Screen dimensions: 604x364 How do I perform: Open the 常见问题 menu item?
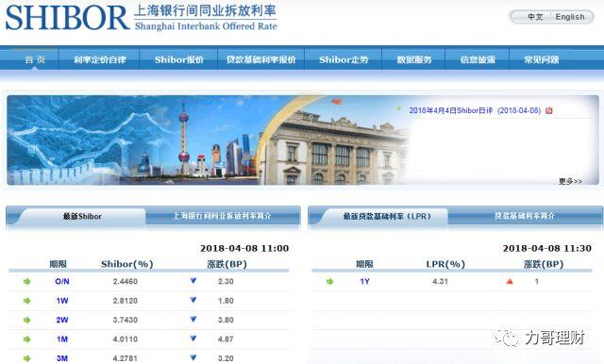(541, 59)
